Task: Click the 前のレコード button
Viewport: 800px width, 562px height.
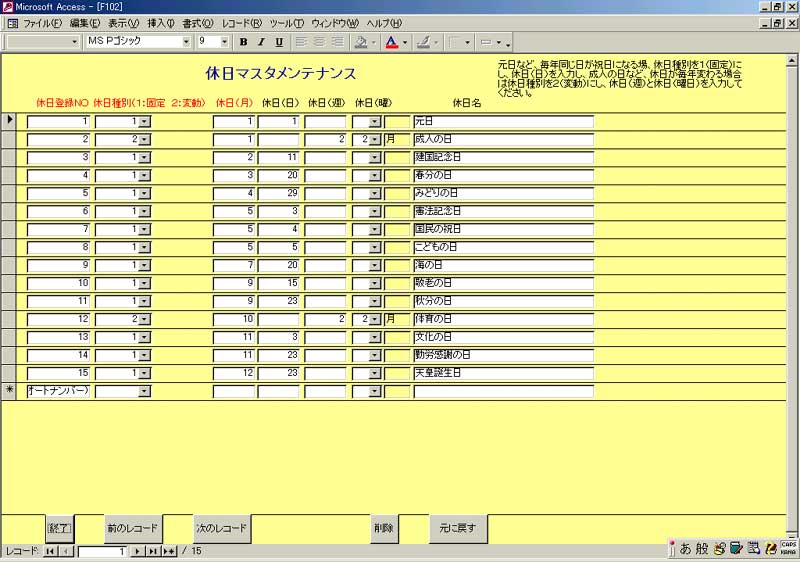Action: pyautogui.click(x=132, y=528)
